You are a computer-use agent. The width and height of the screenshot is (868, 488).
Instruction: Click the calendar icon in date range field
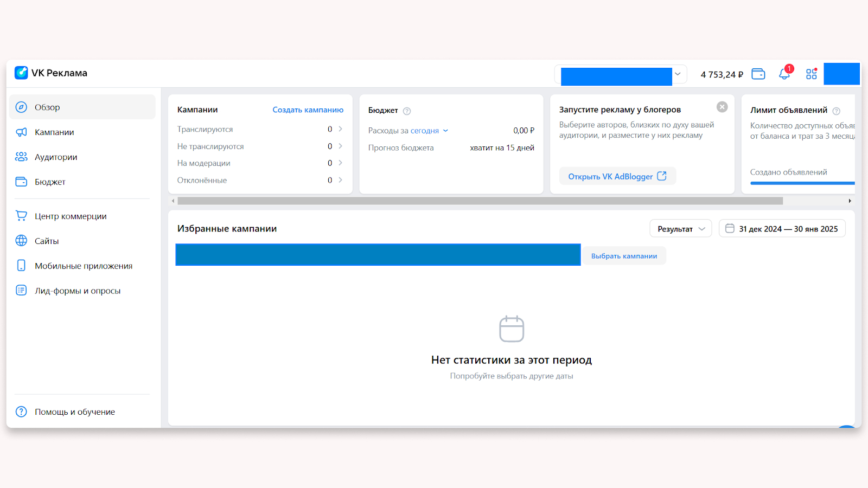click(x=730, y=228)
